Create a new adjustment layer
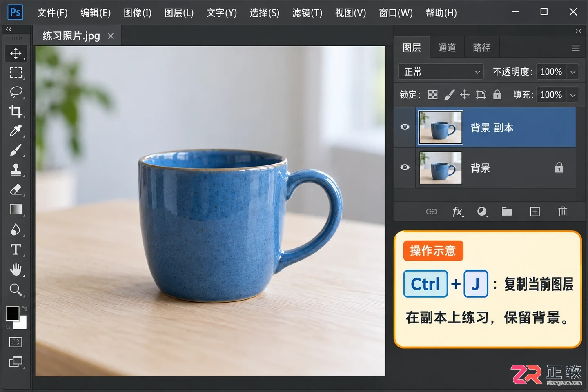The height and width of the screenshot is (392, 588). [483, 212]
